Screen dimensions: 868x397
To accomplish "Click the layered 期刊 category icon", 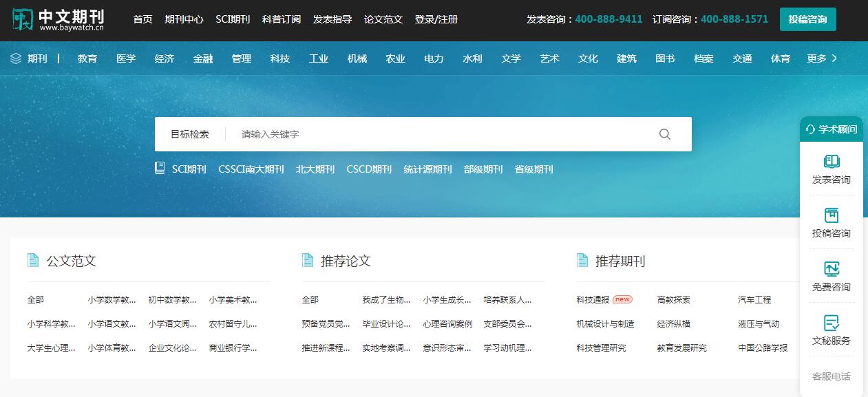I will coord(17,58).
